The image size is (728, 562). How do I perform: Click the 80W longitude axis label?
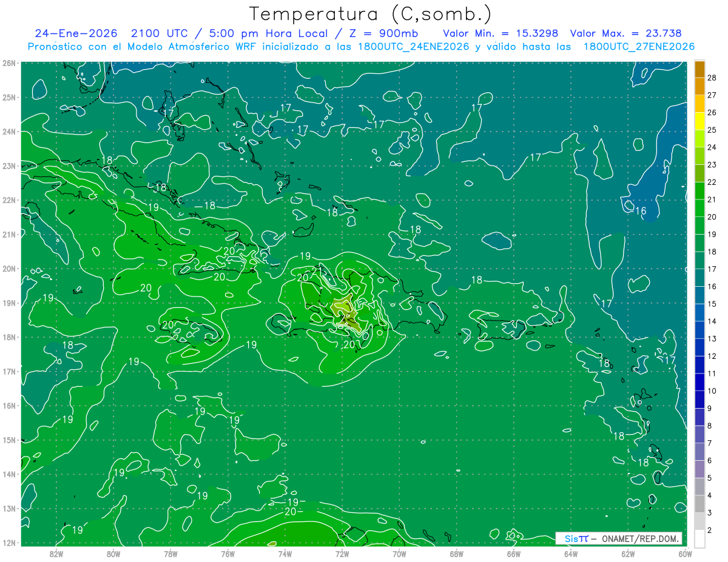click(x=113, y=554)
